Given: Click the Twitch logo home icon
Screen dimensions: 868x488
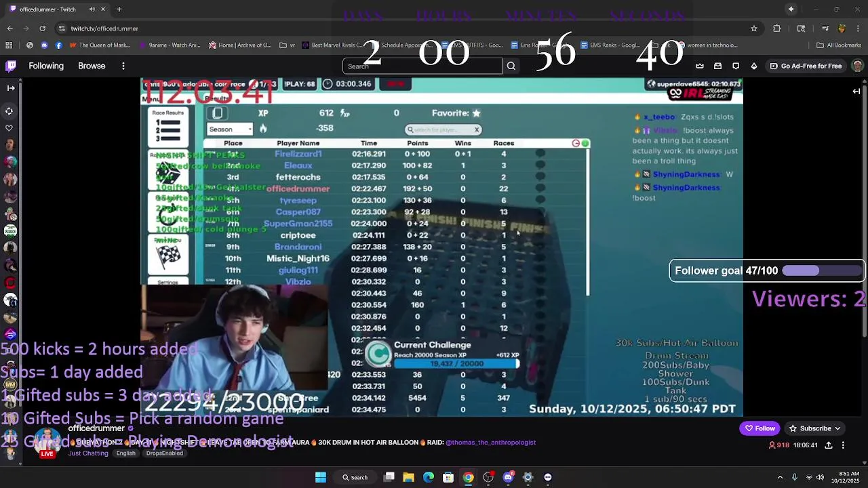Looking at the screenshot, I should [x=11, y=66].
